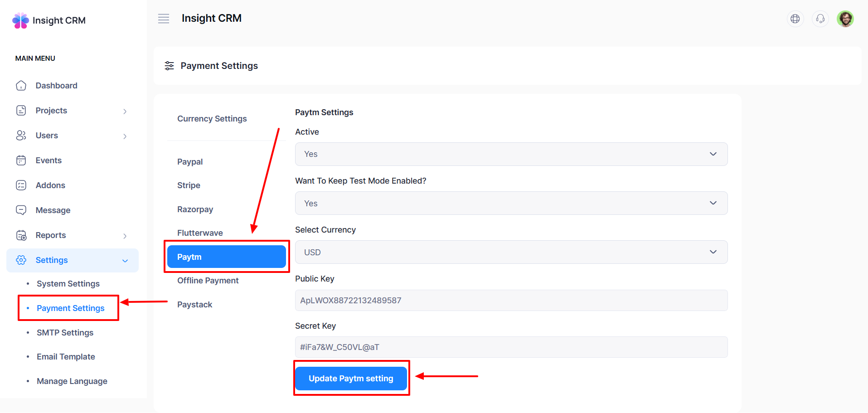
Task: Click the headset support icon
Action: click(x=820, y=19)
